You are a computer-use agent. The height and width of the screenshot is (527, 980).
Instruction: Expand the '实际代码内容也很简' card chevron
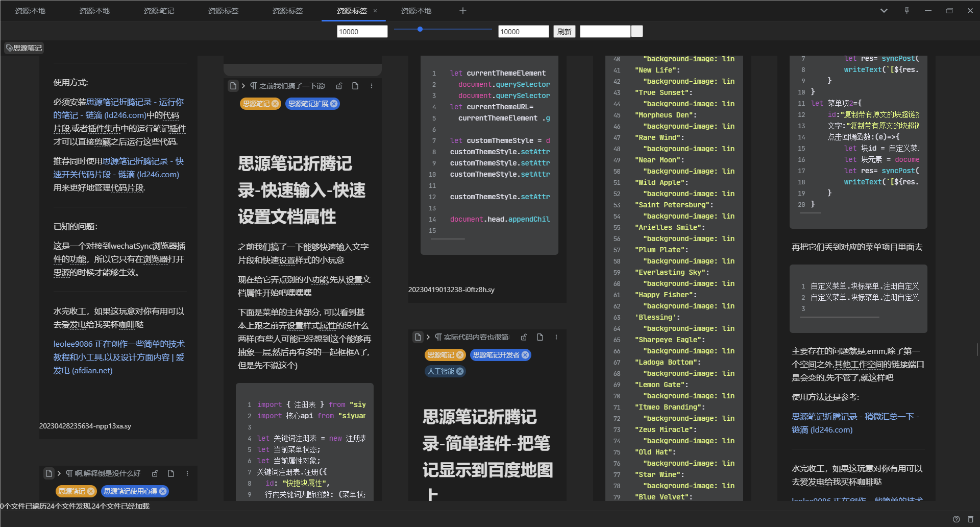click(428, 337)
